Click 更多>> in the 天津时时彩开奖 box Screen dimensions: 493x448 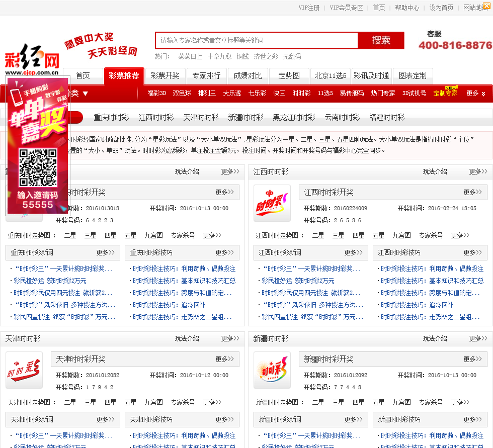click(x=224, y=359)
